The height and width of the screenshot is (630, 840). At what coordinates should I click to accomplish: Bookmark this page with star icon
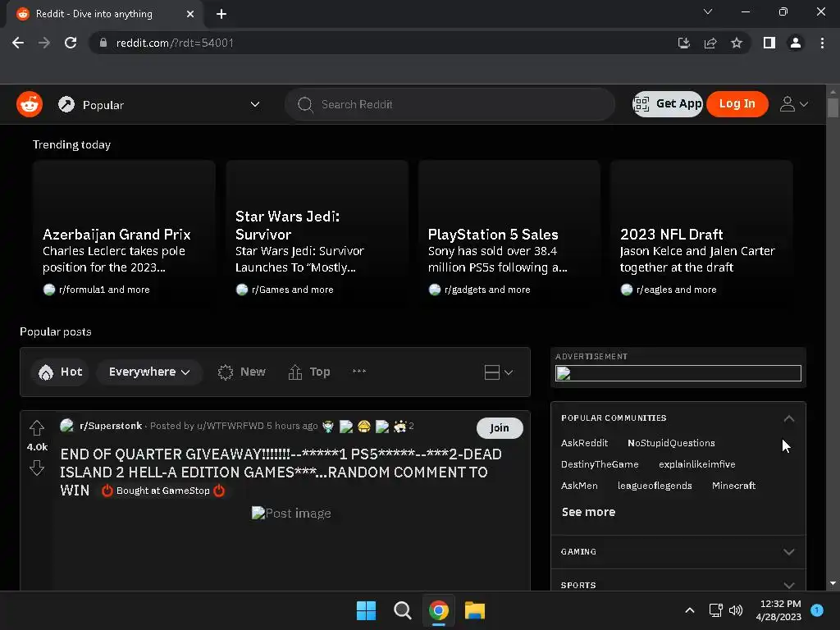(737, 43)
